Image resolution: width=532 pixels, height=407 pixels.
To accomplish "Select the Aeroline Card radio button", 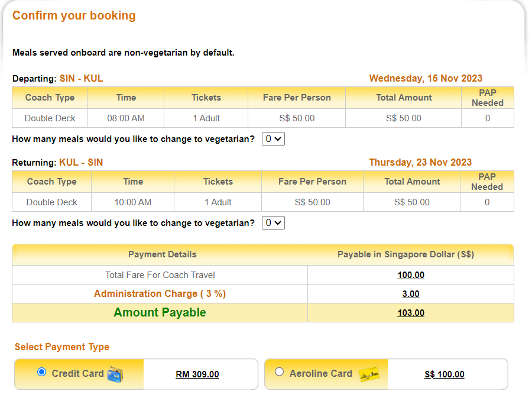I will 279,372.
